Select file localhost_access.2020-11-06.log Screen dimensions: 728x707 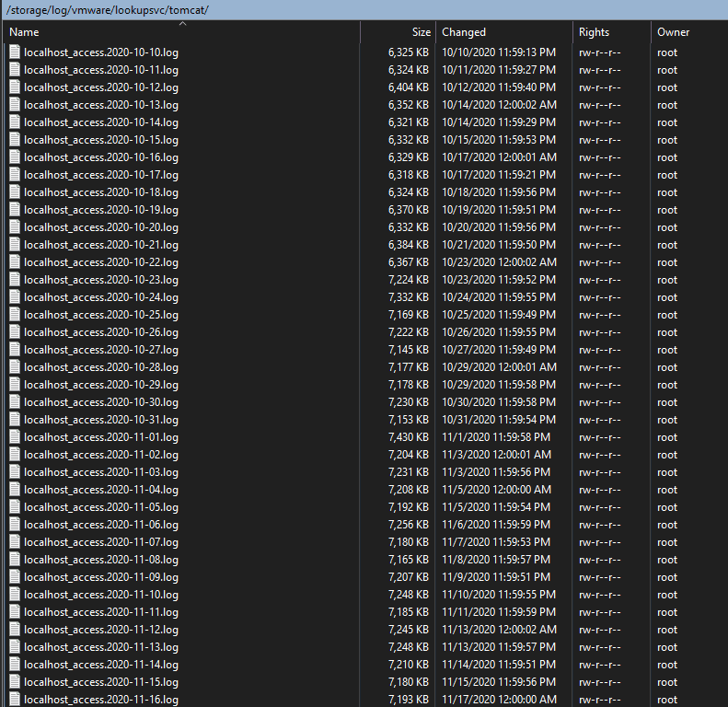coord(101,525)
